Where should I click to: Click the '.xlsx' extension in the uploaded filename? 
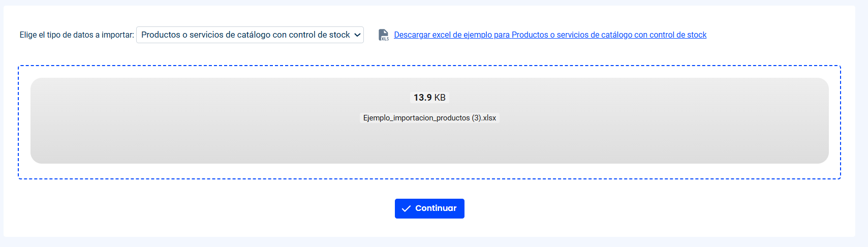click(x=489, y=118)
